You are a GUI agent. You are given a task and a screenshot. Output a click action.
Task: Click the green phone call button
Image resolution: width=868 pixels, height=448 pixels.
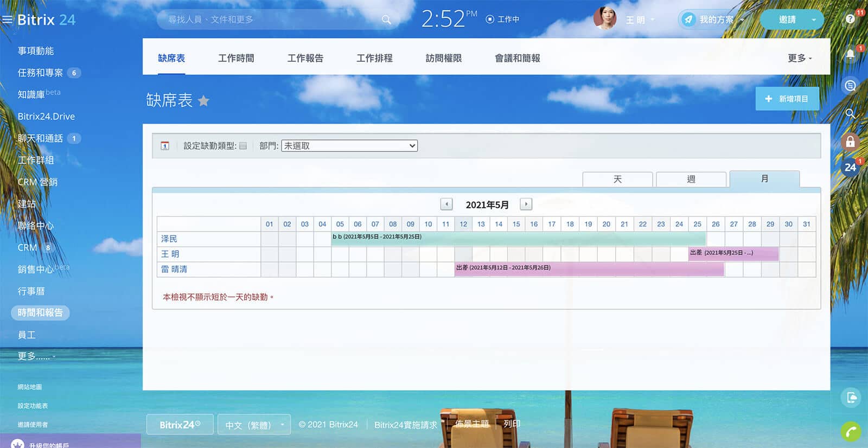[x=851, y=432]
